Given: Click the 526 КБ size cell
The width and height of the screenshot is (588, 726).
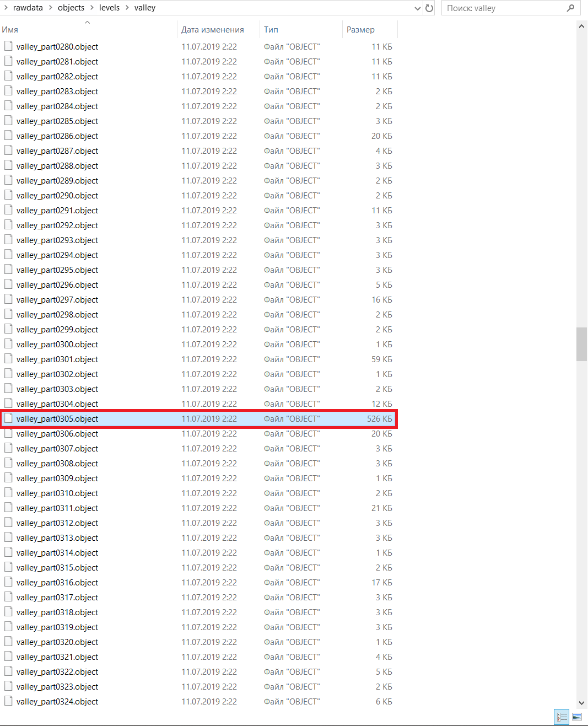Looking at the screenshot, I should tap(380, 418).
